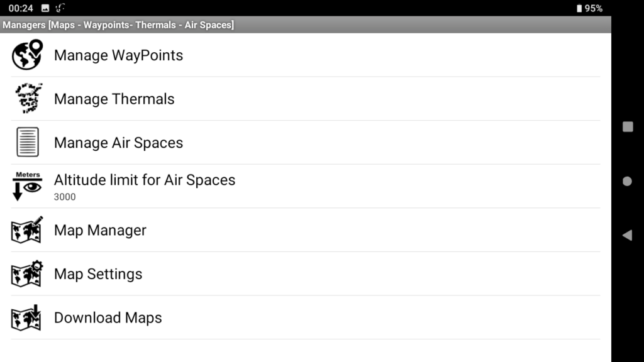The image size is (644, 362).
Task: Tap Android home circle button
Action: [627, 181]
